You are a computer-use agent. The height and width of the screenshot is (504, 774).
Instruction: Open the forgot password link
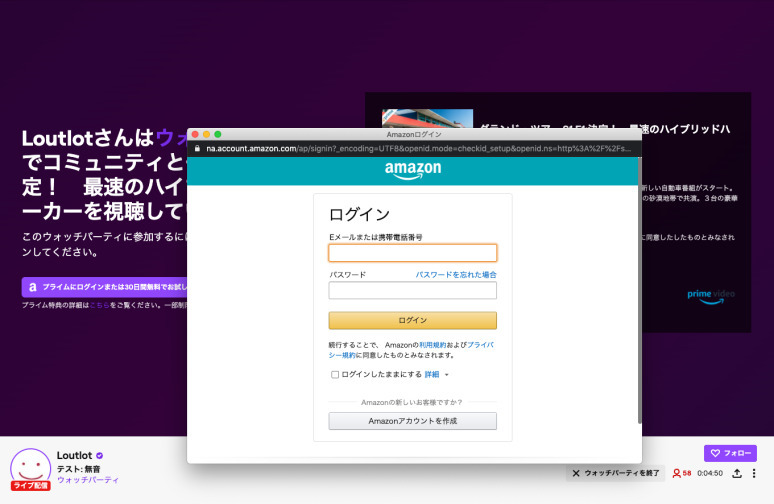[456, 274]
